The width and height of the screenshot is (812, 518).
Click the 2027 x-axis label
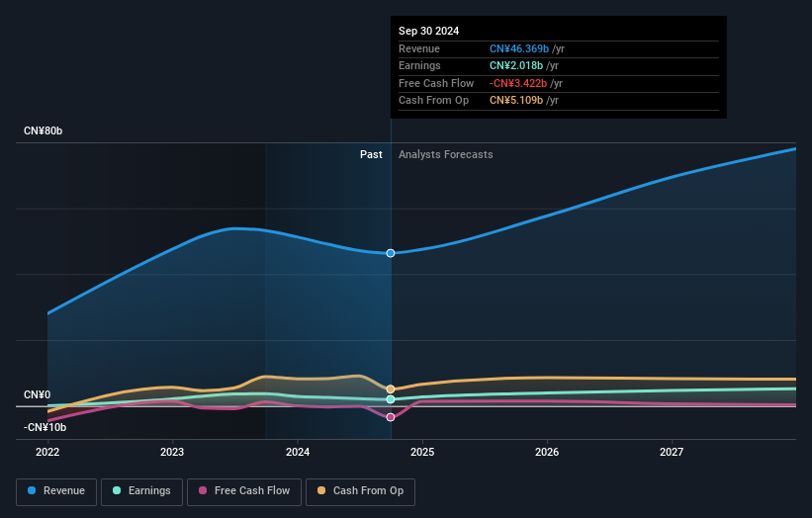tap(672, 453)
